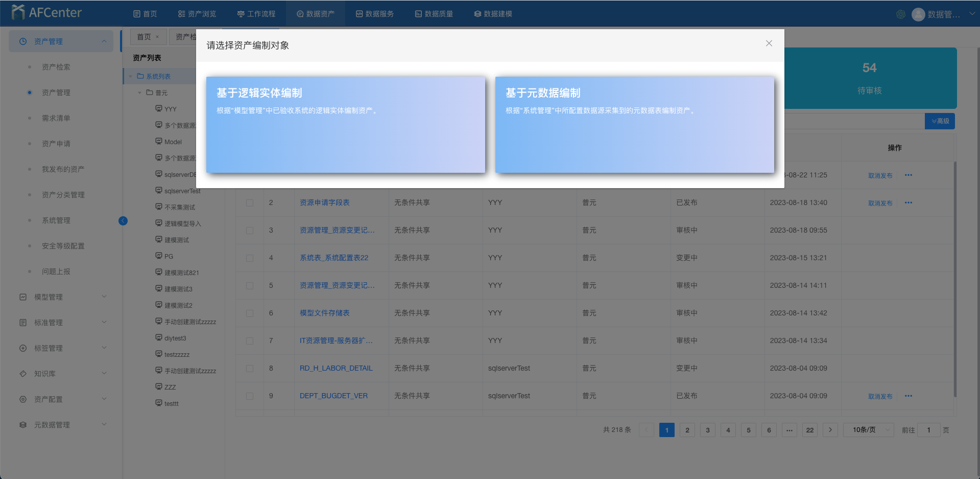Tick the checkbox for RD_H_LABOR_DETAIL row

pos(250,369)
